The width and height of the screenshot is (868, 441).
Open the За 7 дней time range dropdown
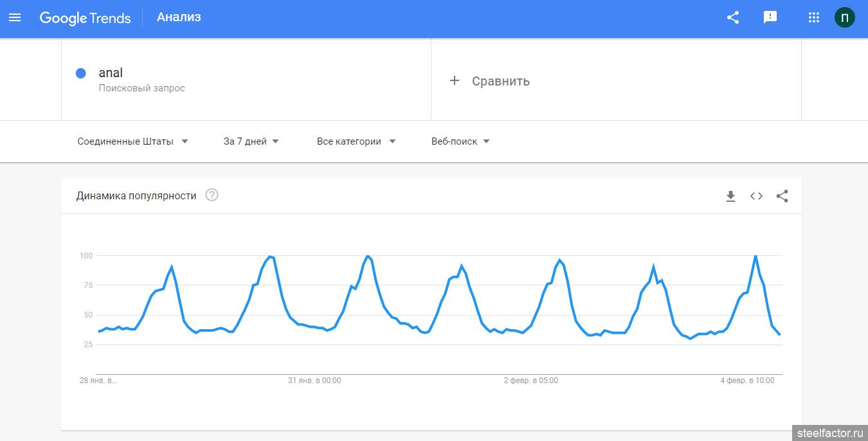click(251, 141)
